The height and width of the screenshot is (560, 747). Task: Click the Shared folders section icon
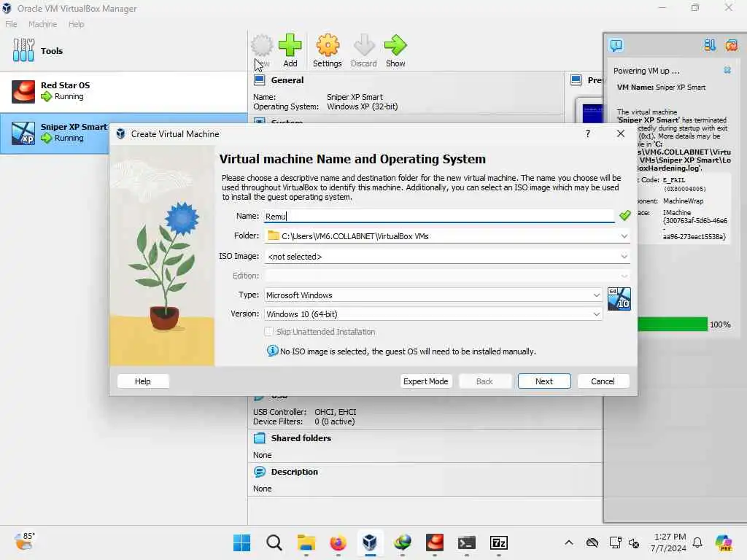point(259,438)
